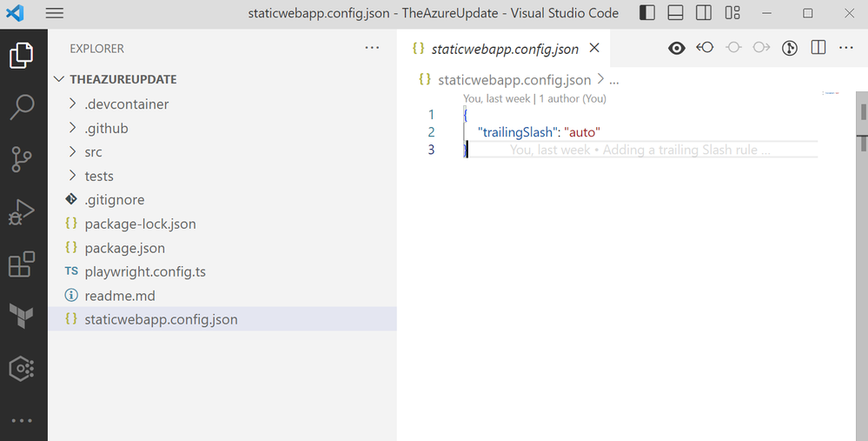Show additional views ellipsis in activity bar
Viewport: 868px width, 441px height.
[x=22, y=420]
